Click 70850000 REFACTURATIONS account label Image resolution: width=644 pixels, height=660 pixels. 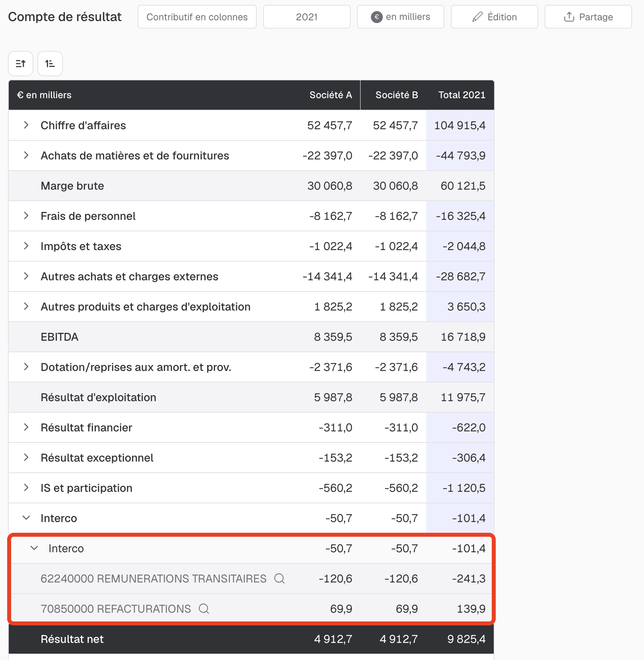(x=116, y=609)
